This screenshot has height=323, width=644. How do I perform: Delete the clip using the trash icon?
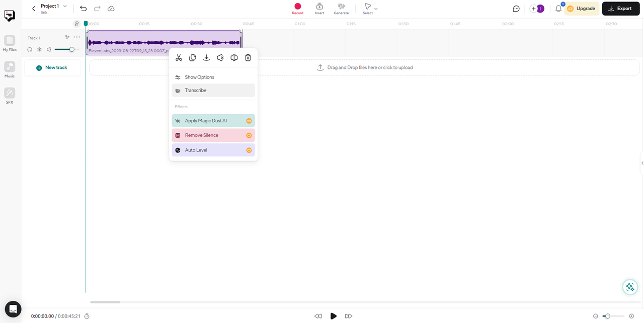(248, 58)
